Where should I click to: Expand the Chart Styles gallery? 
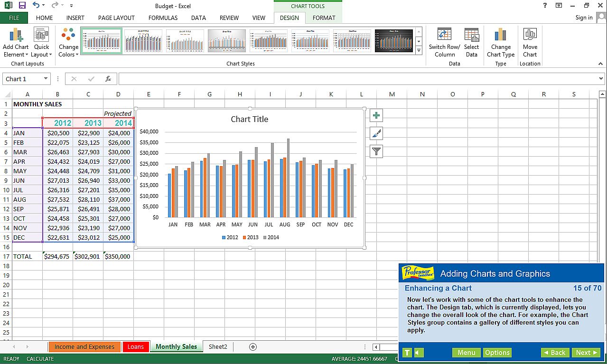click(419, 50)
